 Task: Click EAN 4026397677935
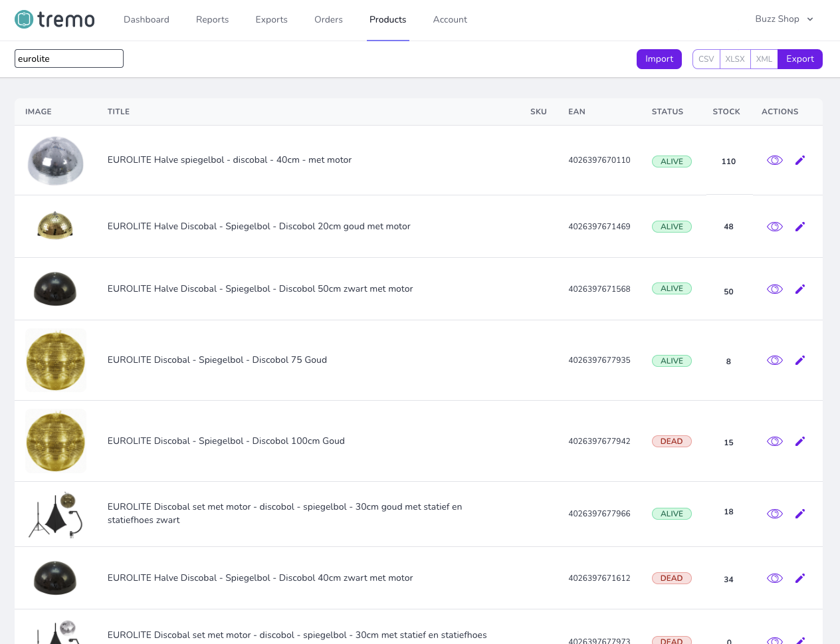click(x=599, y=360)
